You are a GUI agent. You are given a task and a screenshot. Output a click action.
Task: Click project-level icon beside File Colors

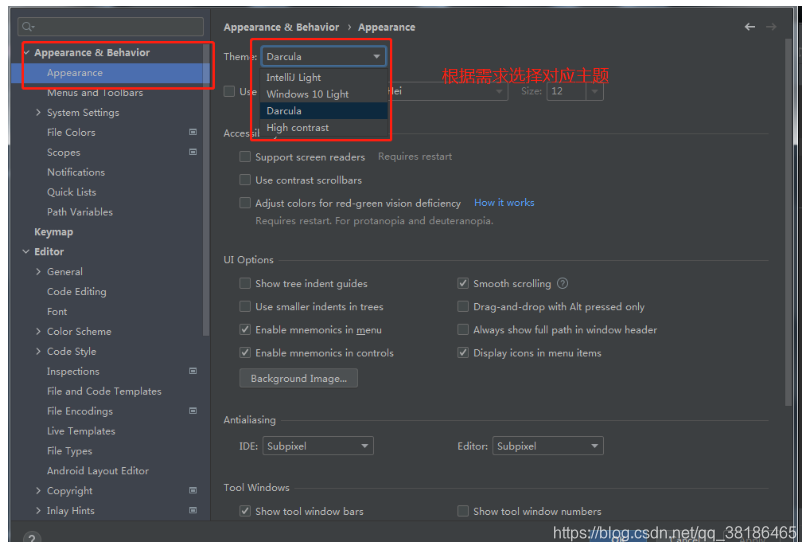click(x=193, y=132)
